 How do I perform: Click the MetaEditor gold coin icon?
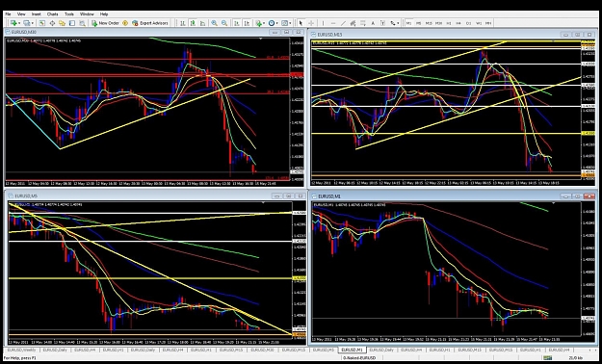point(125,23)
